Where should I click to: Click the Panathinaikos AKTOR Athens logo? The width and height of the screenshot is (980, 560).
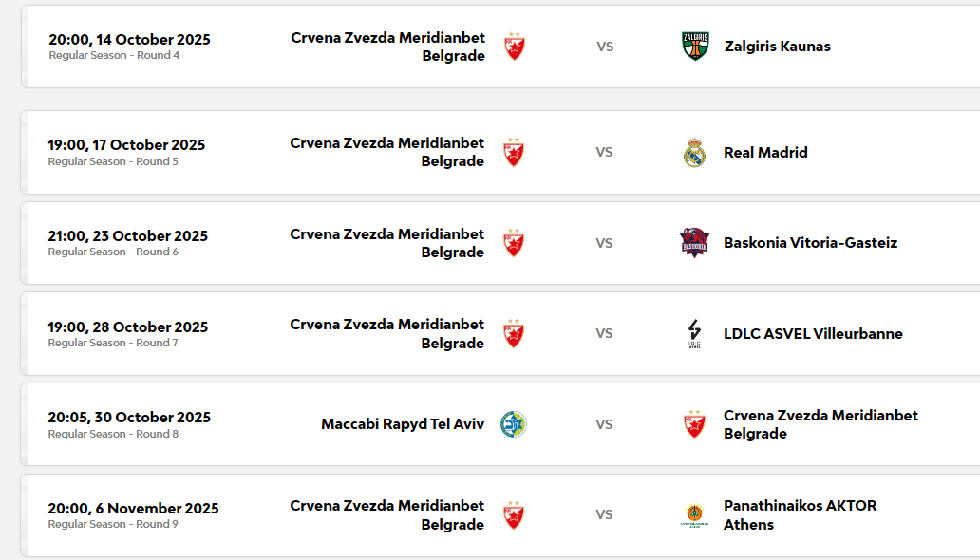(695, 515)
